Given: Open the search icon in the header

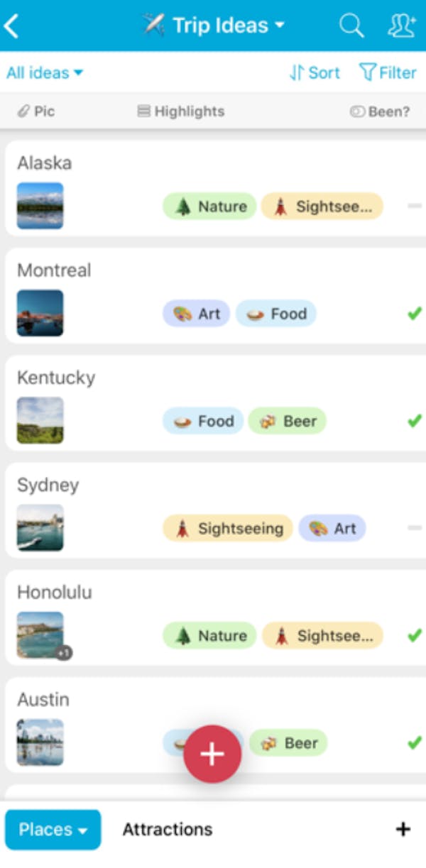Looking at the screenshot, I should [x=351, y=25].
